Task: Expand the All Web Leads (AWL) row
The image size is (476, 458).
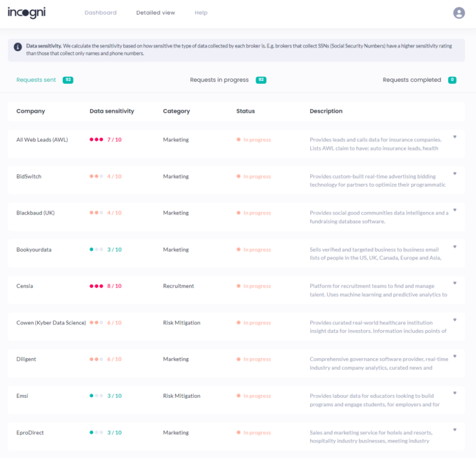Action: point(454,137)
